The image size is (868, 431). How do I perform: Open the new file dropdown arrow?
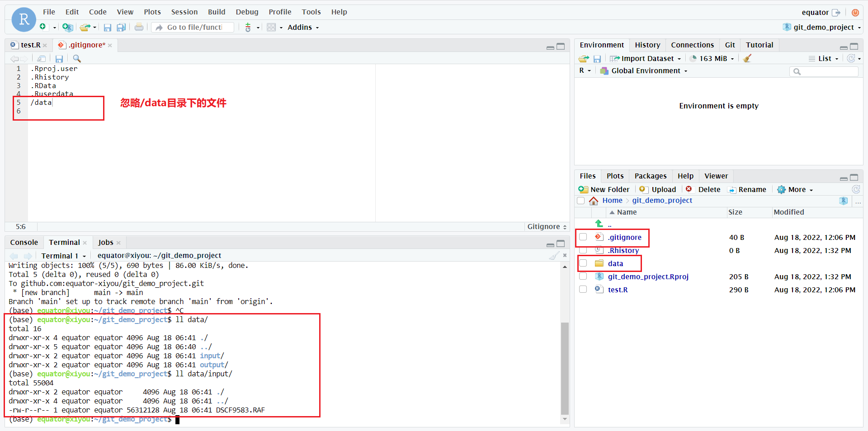(54, 28)
